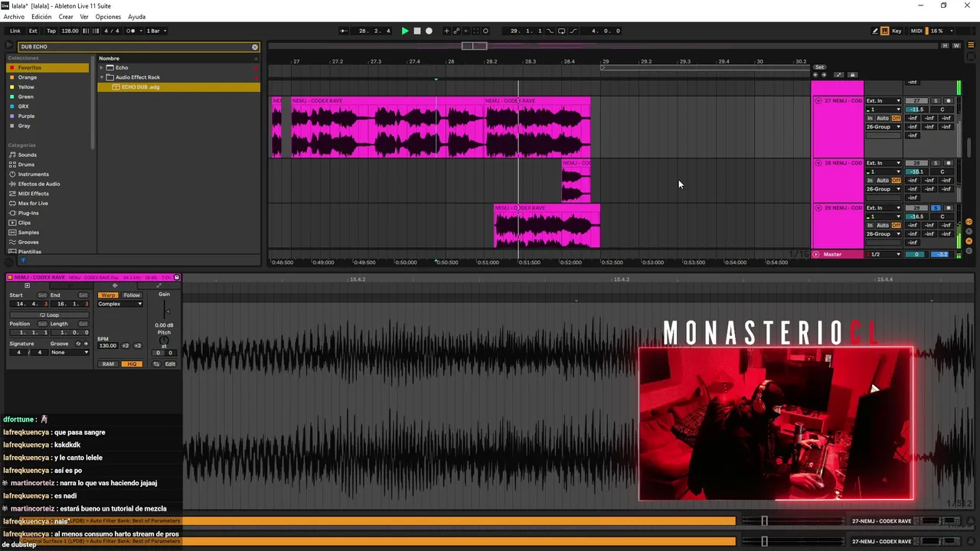Open the Archivo menu

point(14,17)
